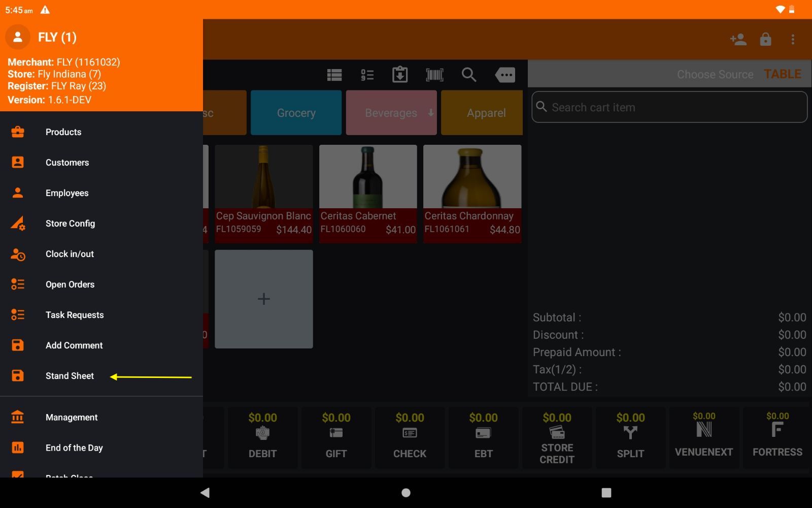
Task: Open the product search magnifier icon
Action: tap(469, 75)
